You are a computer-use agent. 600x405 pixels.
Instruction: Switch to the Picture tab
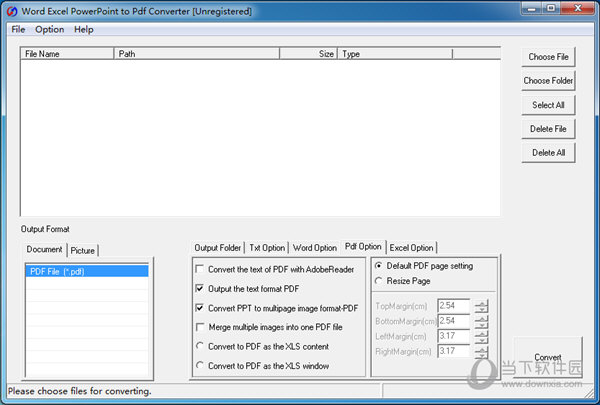pyautogui.click(x=83, y=250)
